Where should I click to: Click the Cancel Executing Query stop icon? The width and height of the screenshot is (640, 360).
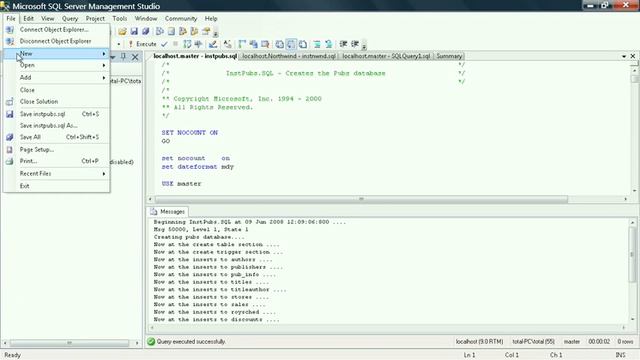[x=176, y=44]
